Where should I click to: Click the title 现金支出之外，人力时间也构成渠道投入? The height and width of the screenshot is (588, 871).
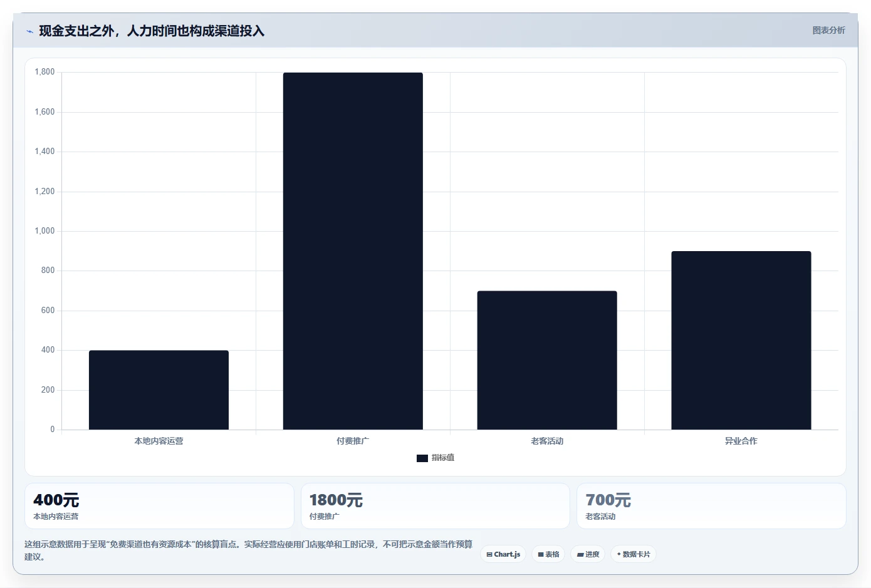click(152, 31)
